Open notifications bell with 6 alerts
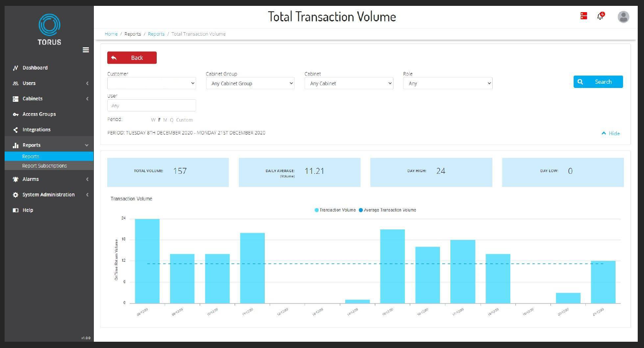This screenshot has width=644, height=348. [x=600, y=16]
